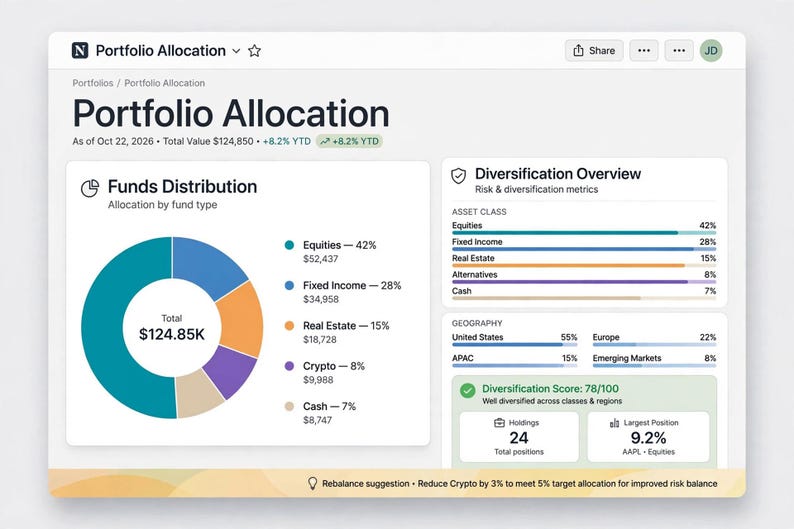Click the "Real Estate — 15%" legend label
This screenshot has width=794, height=529.
click(346, 325)
